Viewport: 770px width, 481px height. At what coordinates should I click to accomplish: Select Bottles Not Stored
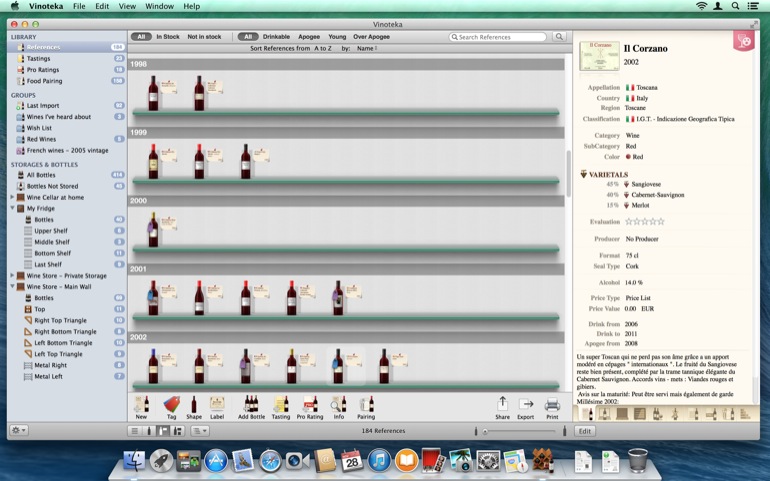click(x=66, y=186)
